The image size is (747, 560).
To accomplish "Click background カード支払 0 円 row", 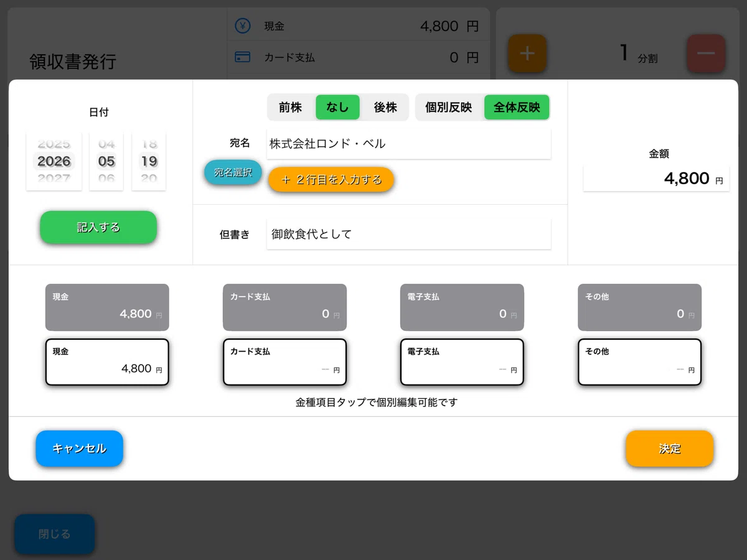I will (358, 57).
